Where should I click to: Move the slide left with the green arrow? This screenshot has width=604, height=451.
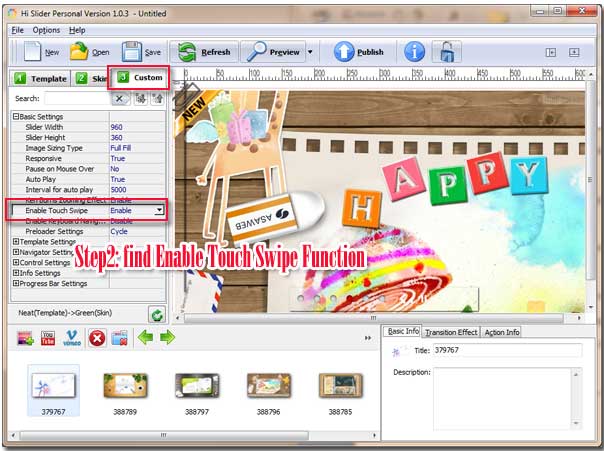pos(145,338)
